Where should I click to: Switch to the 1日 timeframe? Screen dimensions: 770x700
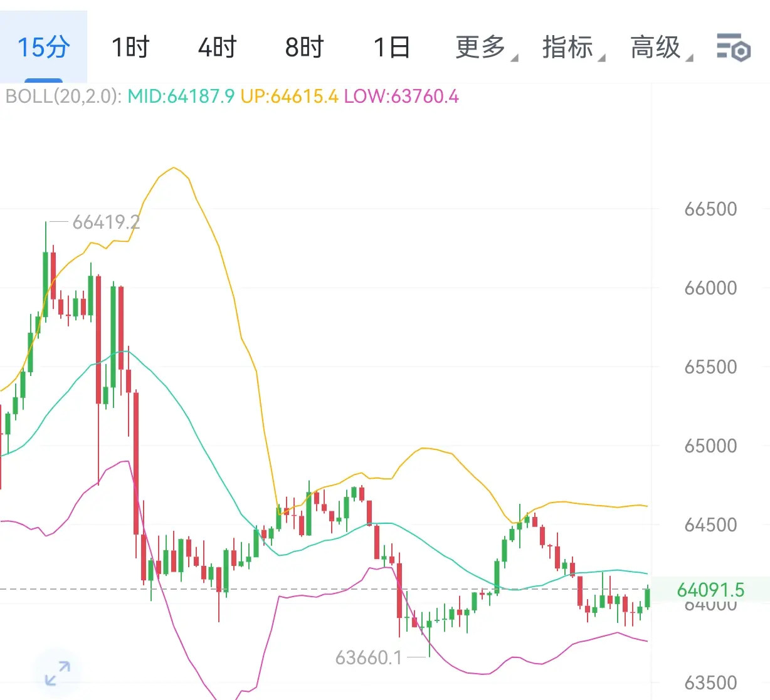click(392, 47)
